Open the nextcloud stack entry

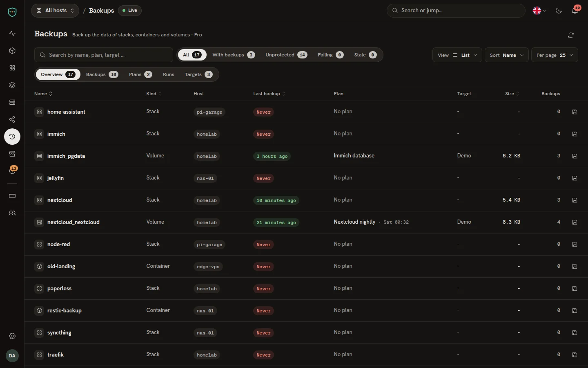click(x=60, y=200)
